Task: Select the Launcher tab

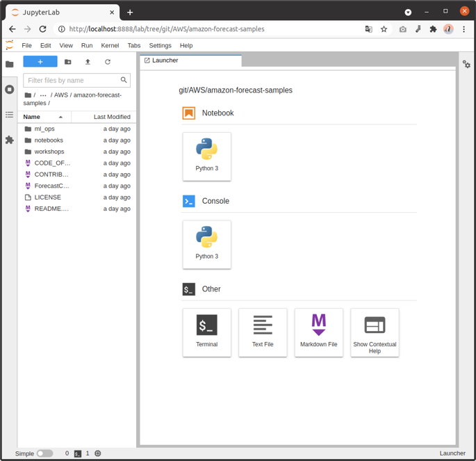Action: pos(191,60)
